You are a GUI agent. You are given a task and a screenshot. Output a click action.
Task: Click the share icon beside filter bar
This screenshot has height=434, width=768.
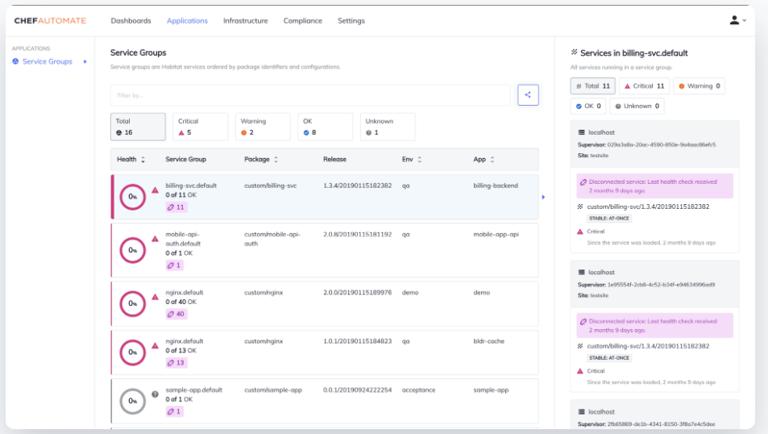click(x=528, y=95)
